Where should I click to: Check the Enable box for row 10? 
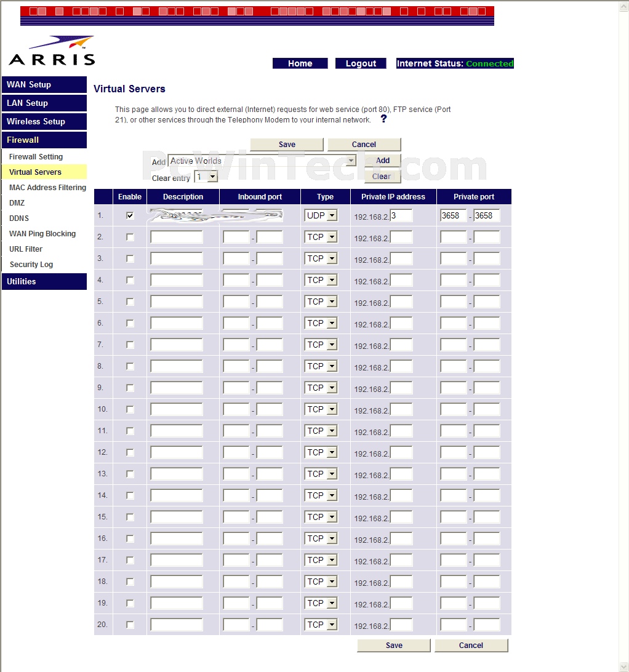[x=130, y=409]
